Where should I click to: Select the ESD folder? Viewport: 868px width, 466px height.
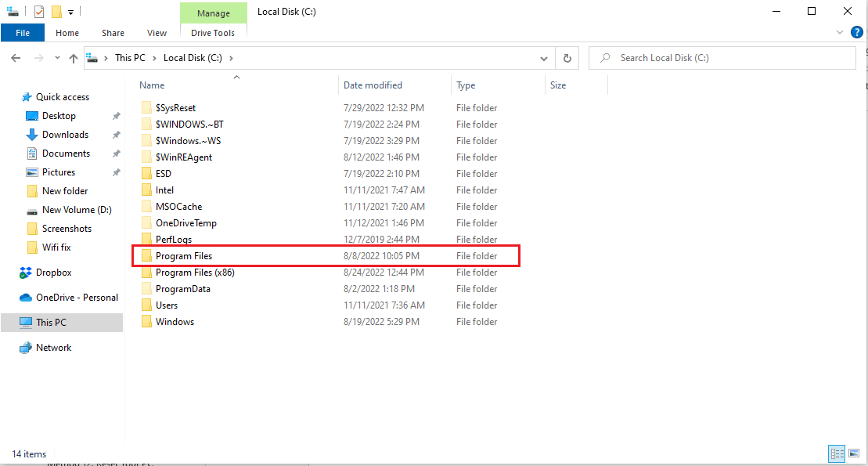pyautogui.click(x=164, y=174)
